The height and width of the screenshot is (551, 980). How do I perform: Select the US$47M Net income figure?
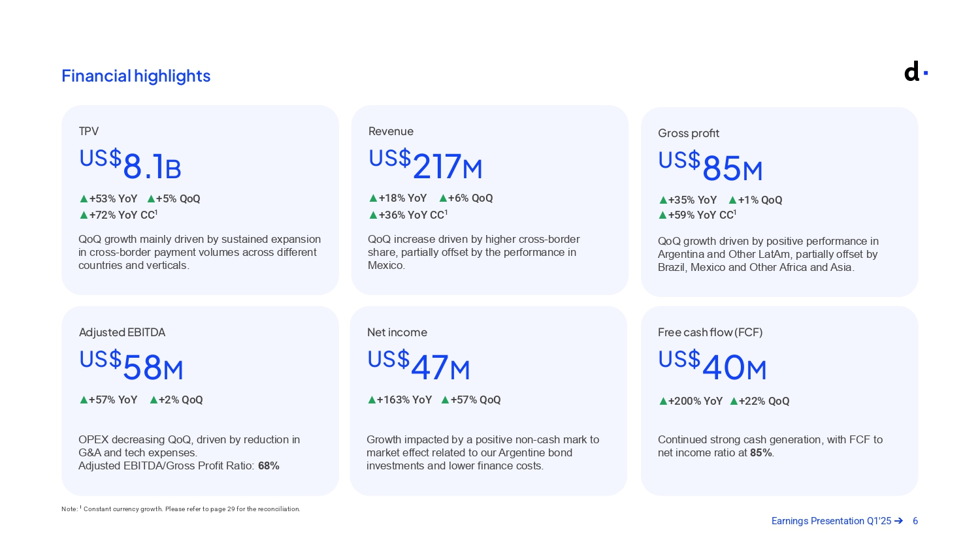(x=419, y=366)
